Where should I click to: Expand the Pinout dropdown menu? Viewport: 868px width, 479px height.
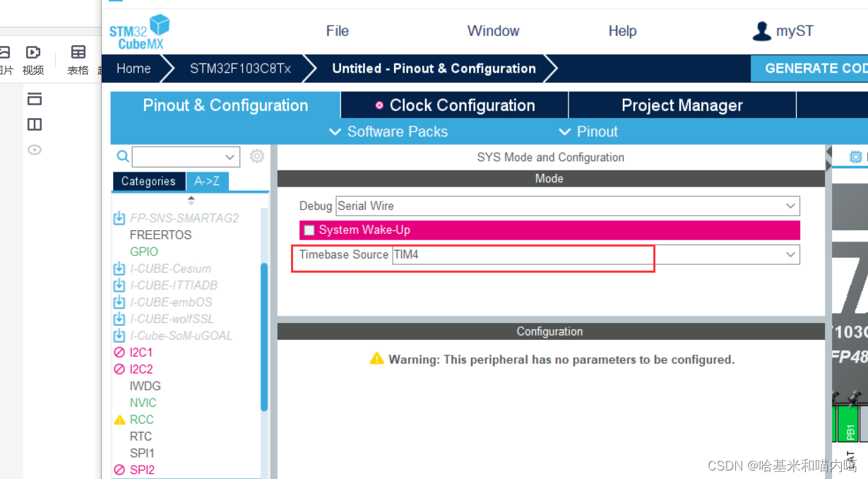[x=588, y=131]
